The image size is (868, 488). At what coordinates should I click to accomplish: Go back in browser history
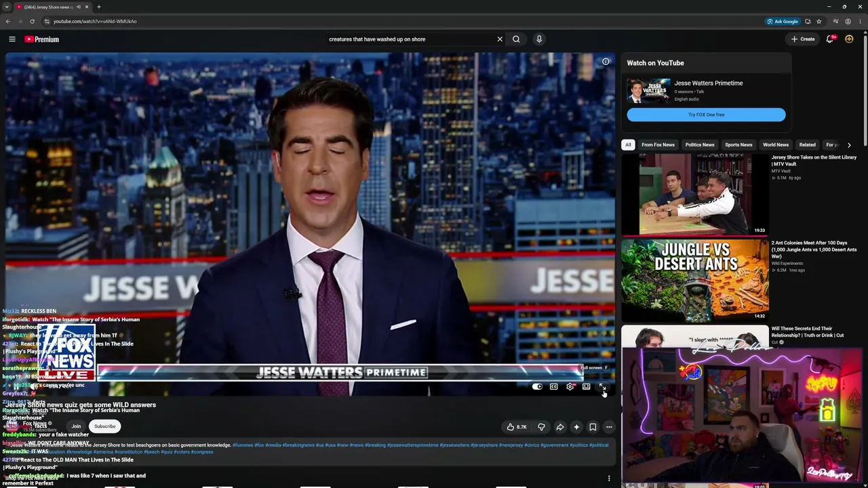click(8, 21)
